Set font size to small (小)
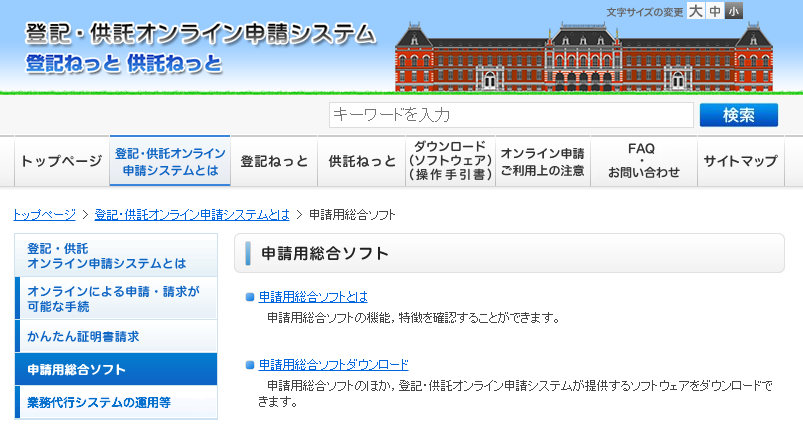The image size is (803, 440). [734, 12]
